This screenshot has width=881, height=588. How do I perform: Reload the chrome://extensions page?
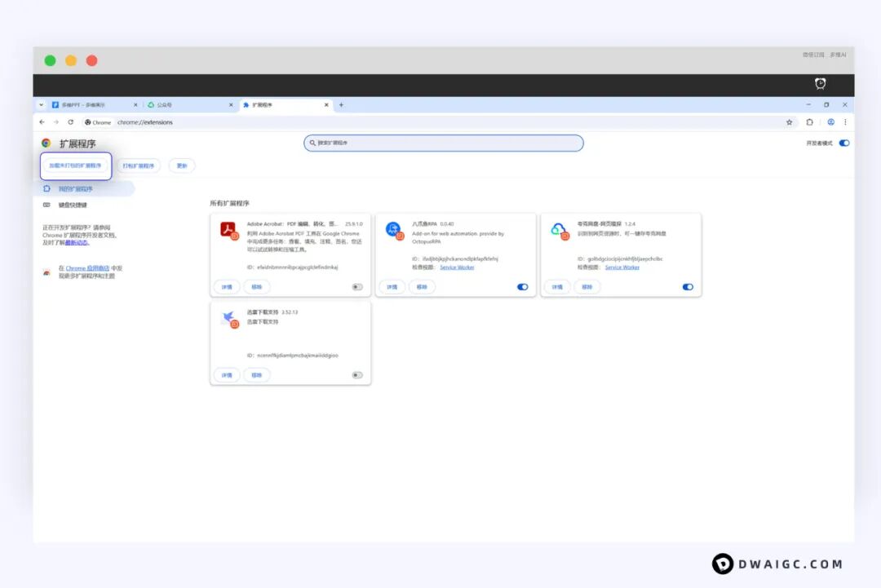(x=71, y=122)
